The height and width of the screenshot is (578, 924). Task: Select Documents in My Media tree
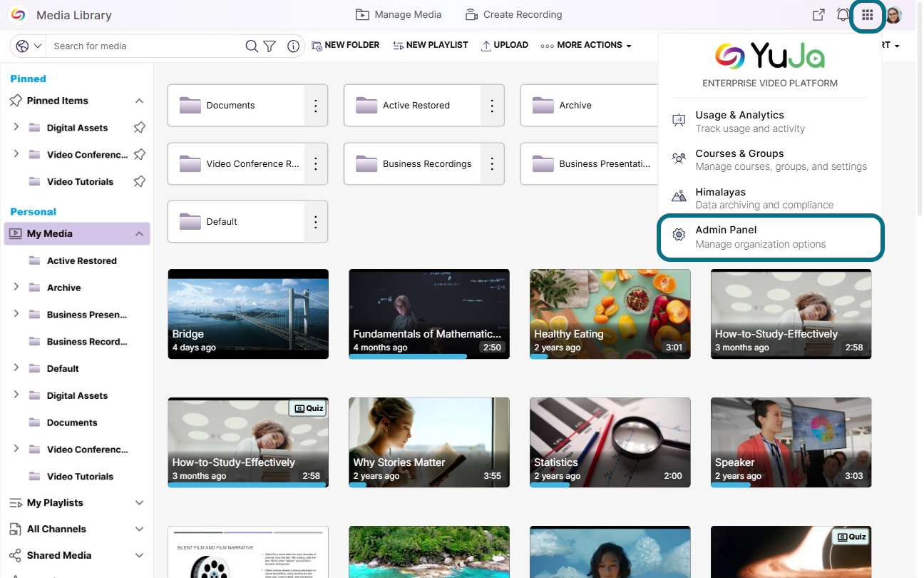[71, 422]
